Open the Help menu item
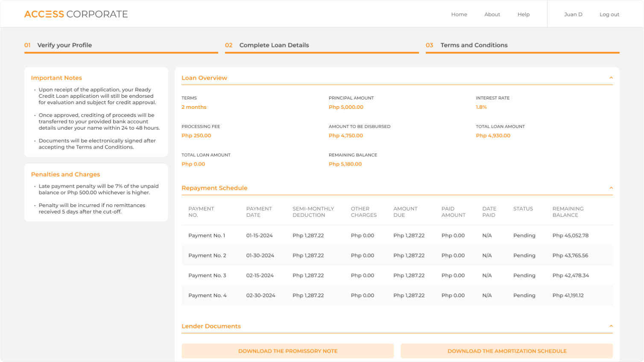 pyautogui.click(x=524, y=15)
